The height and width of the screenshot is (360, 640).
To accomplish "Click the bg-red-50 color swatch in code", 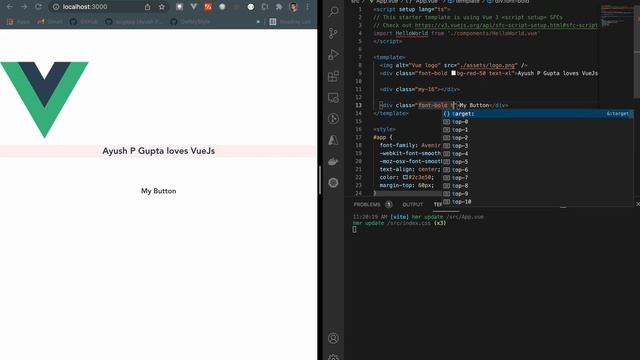I will 453,73.
